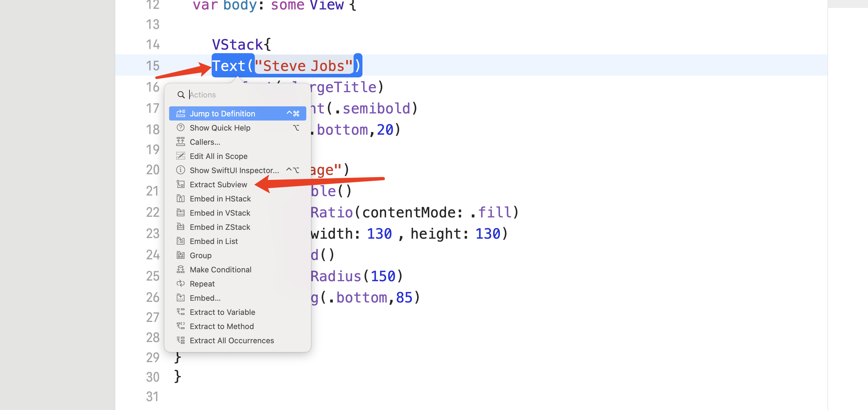The image size is (868, 410).
Task: Click the Edit All in Scope icon
Action: (181, 156)
